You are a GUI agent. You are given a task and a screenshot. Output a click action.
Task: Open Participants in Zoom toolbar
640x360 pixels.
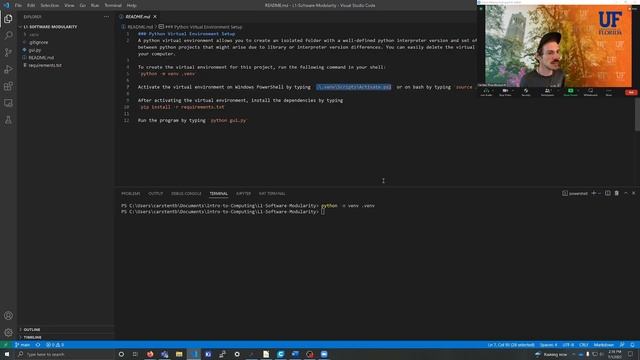pyautogui.click(x=547, y=92)
